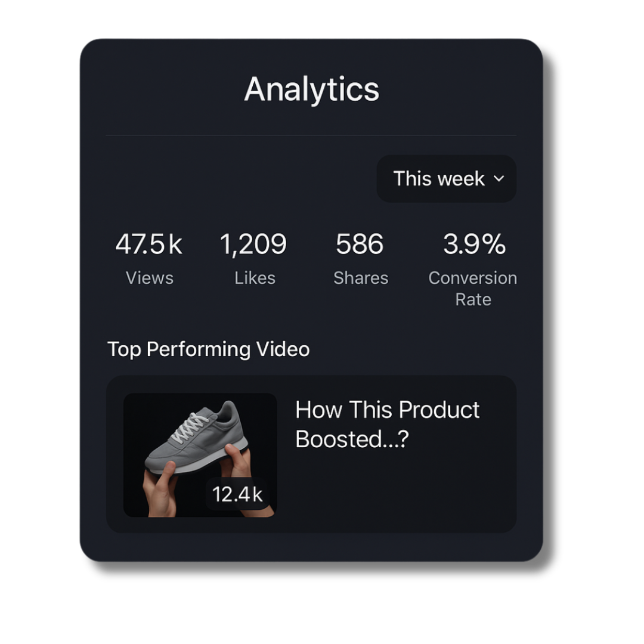This screenshot has height=644, width=644.
Task: Click the Shares label
Action: tap(361, 278)
